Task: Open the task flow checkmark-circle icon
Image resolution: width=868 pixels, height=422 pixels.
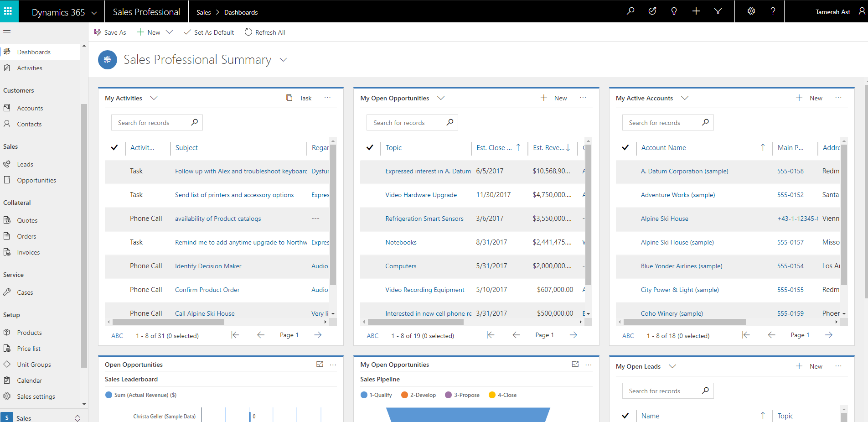Action: (652, 11)
